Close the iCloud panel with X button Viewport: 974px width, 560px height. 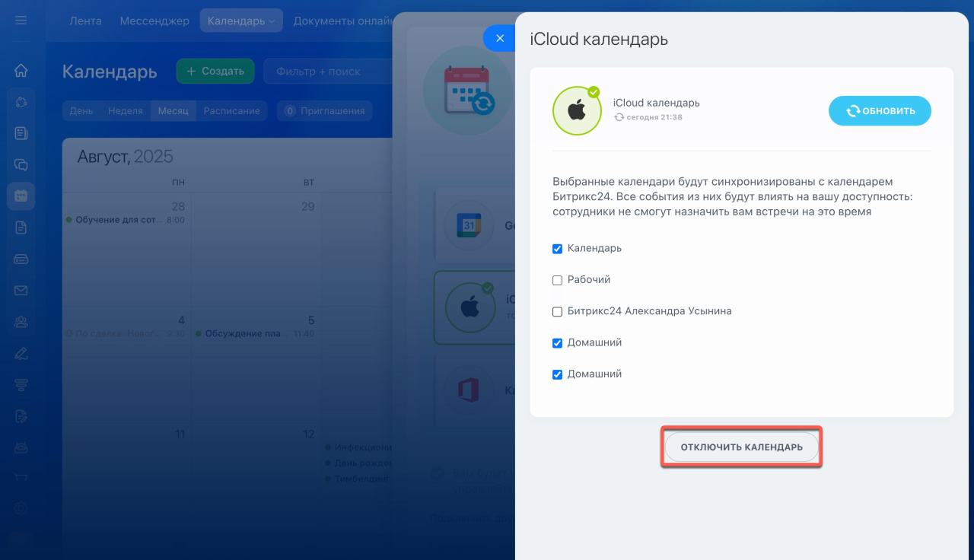(x=499, y=38)
